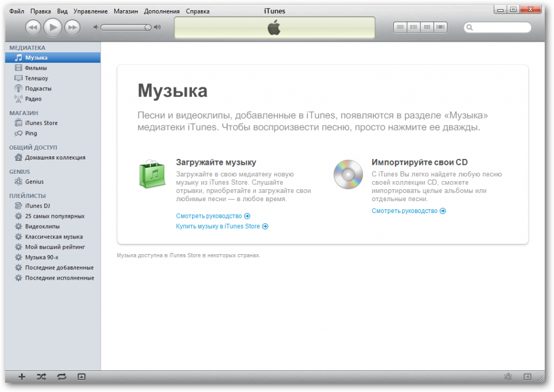Viewport: 554px width, 392px height.
Task: Toggle repeat in the bottom bar
Action: [x=61, y=377]
